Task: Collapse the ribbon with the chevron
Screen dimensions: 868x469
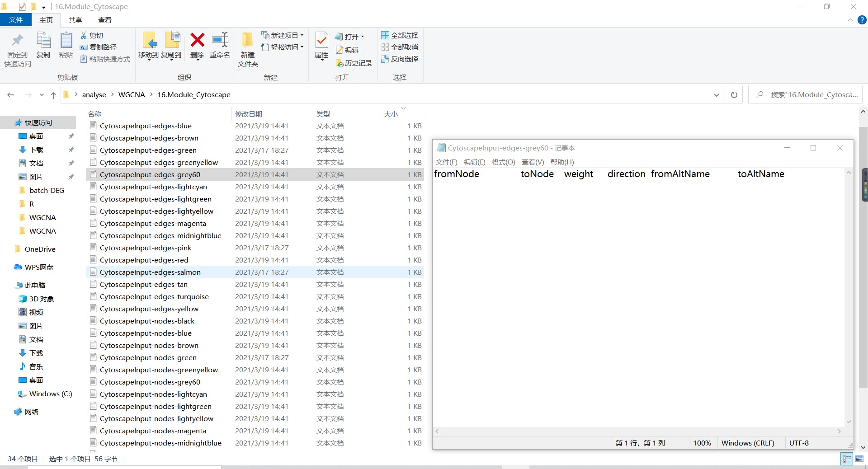Action: point(850,20)
